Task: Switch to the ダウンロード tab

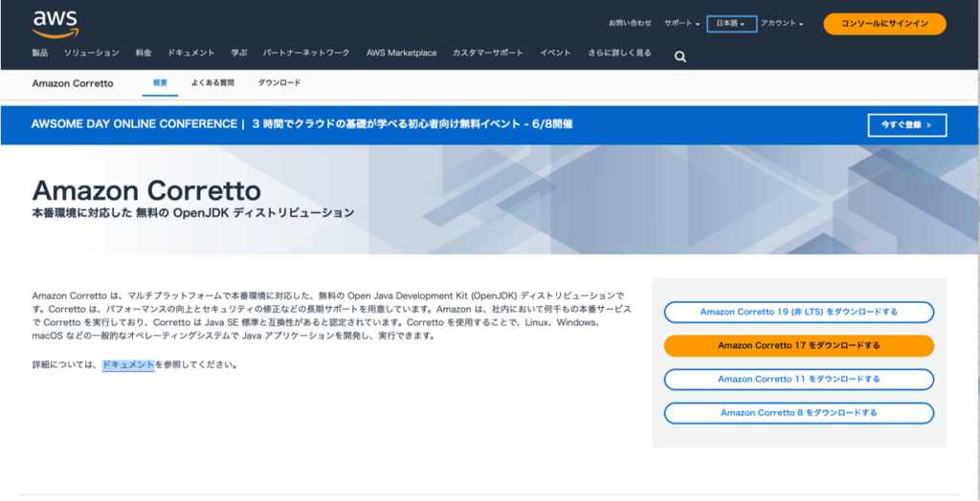Action: [279, 83]
